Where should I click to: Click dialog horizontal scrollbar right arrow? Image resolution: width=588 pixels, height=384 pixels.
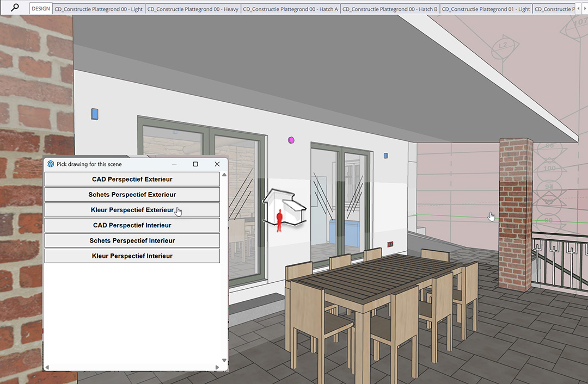click(x=217, y=367)
